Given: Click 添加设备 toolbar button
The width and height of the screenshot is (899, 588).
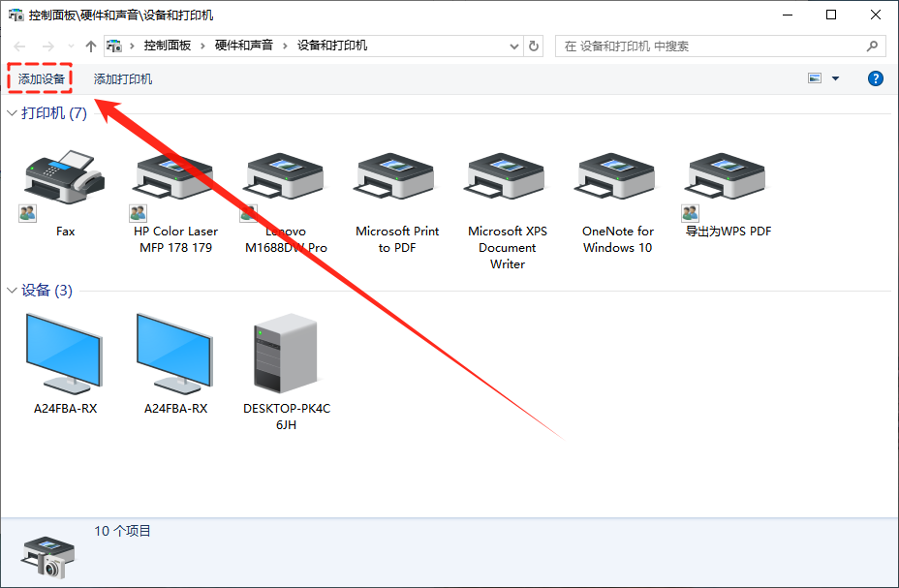Looking at the screenshot, I should click(x=40, y=78).
